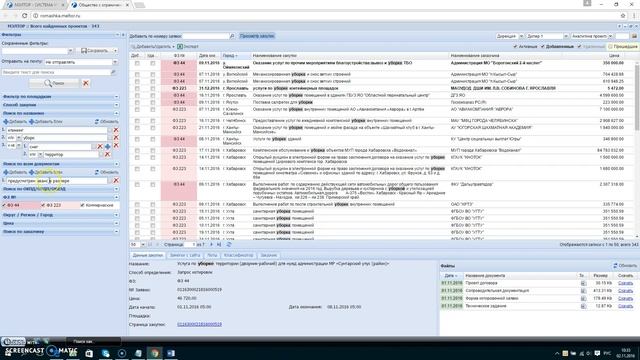Screen dimensions: 640x360
Task: Click Добавить блок under Поиск по названию
Action: (x=46, y=122)
